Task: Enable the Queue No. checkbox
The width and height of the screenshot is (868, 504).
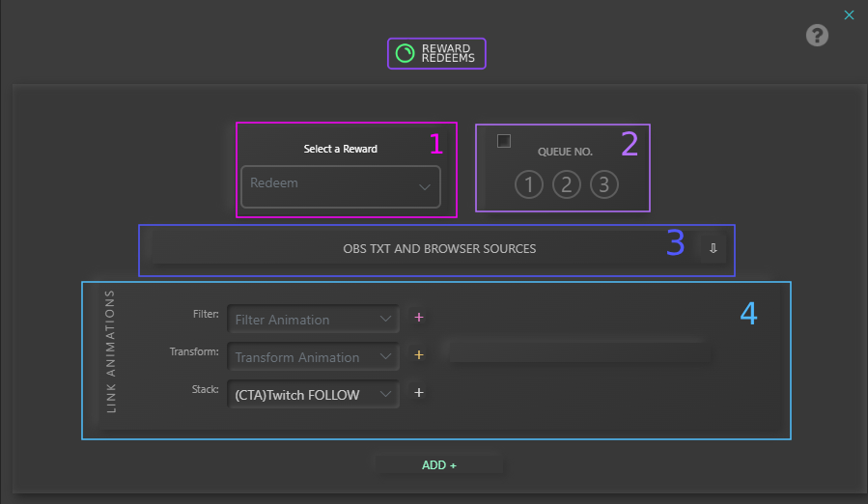Action: click(503, 142)
